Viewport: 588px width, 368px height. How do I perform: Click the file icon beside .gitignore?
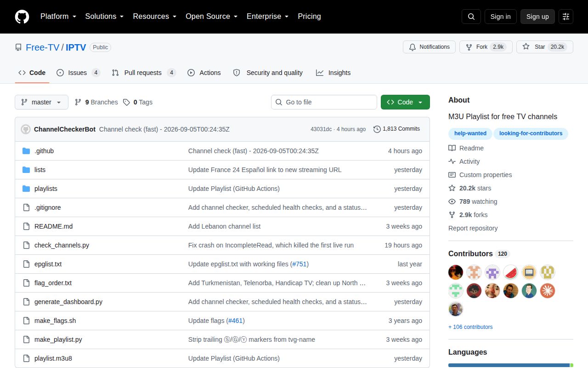pos(26,207)
